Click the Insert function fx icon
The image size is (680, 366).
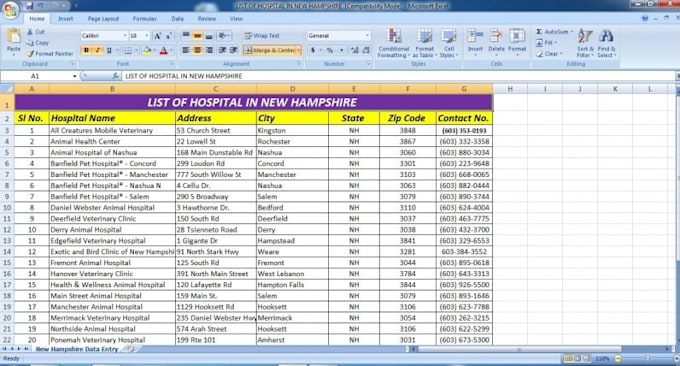[115, 76]
